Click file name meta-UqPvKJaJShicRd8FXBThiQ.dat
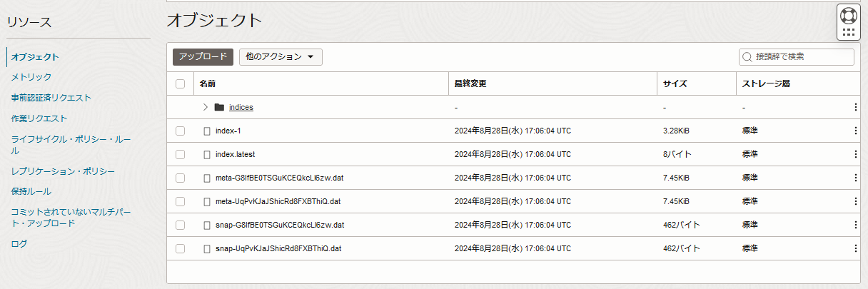 [278, 201]
